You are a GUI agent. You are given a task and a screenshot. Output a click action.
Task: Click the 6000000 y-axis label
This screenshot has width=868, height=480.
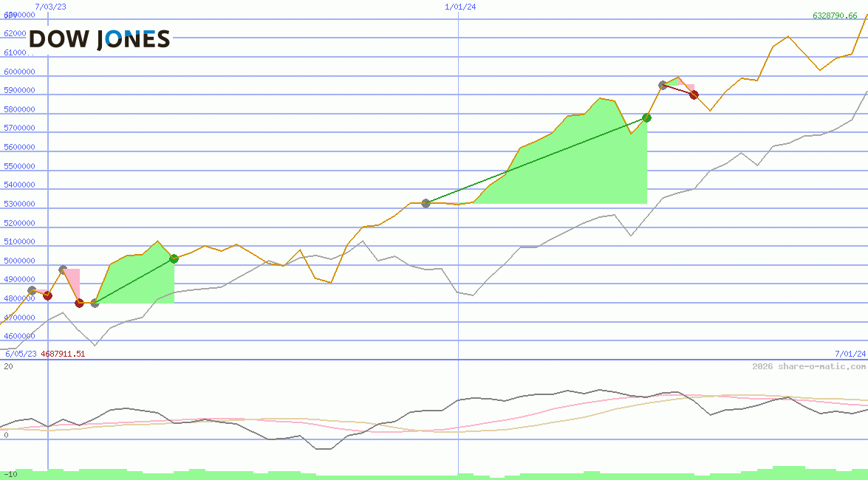tap(19, 72)
